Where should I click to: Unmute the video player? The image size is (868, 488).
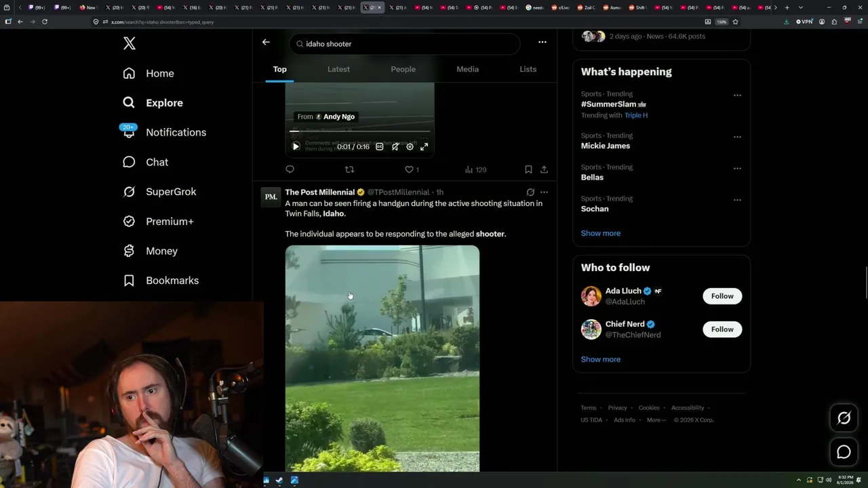tap(395, 146)
